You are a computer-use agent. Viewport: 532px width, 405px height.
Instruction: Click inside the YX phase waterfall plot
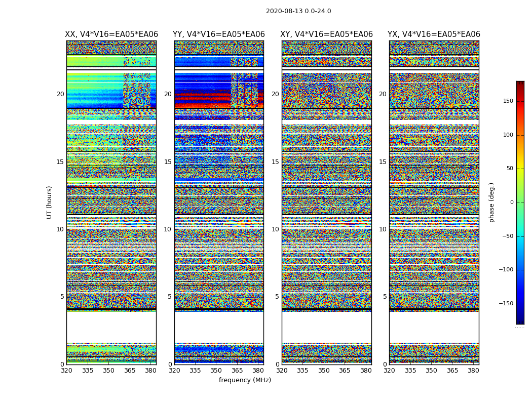(x=434, y=202)
